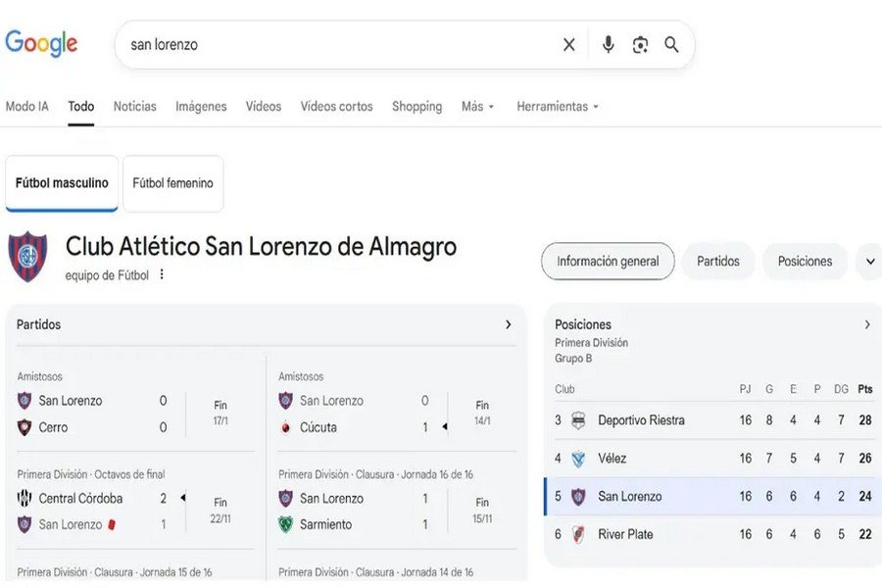Expand the Partidos section arrow
This screenshot has width=882, height=588.
(x=508, y=324)
